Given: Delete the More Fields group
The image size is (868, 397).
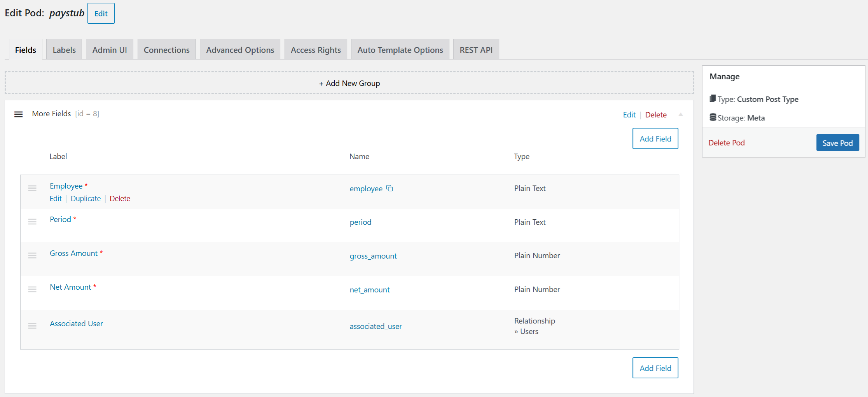Looking at the screenshot, I should click(x=655, y=115).
